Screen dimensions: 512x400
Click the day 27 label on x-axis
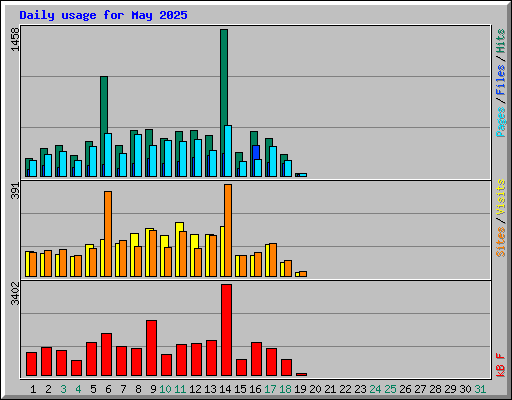[420, 389]
